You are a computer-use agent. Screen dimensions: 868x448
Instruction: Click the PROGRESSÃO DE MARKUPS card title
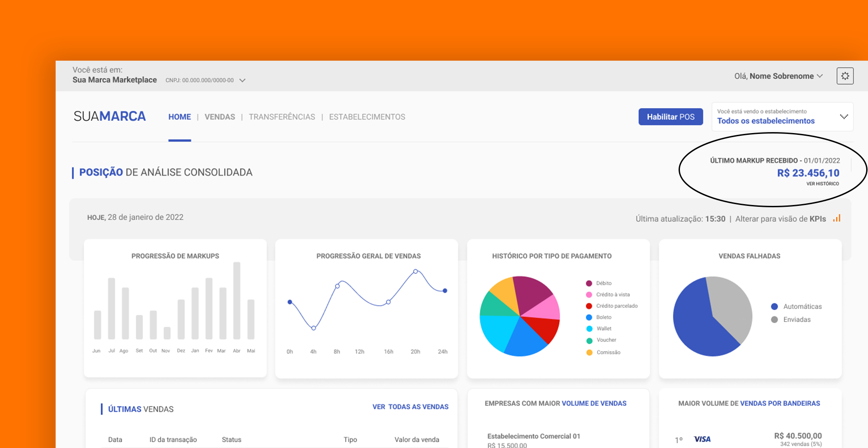point(175,256)
